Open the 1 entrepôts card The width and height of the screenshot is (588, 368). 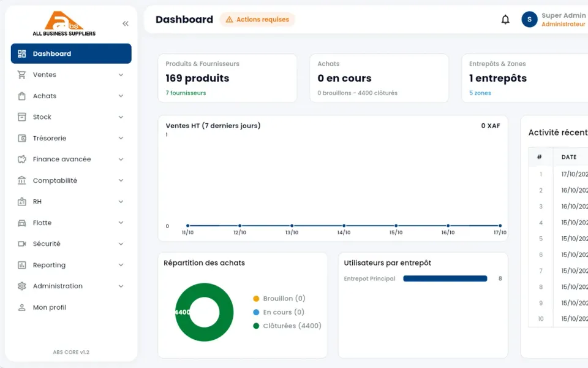(x=525, y=78)
